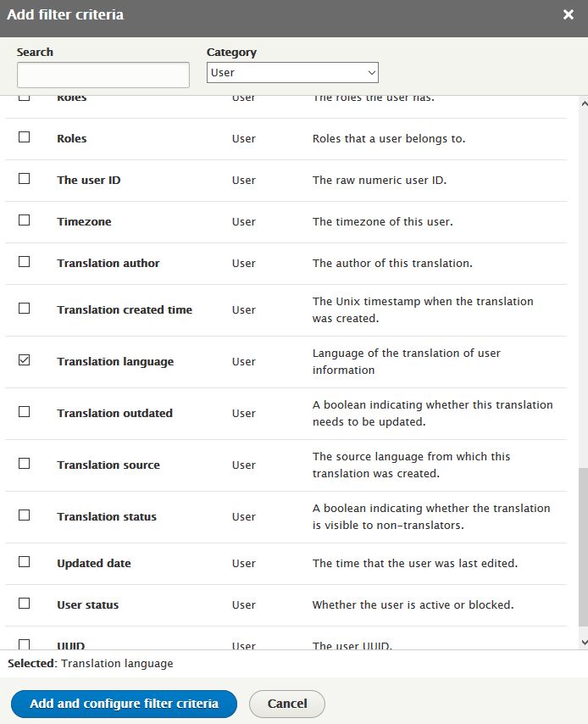Screen dimensions: 588x724
Task: Click the 'Translation status' label
Action: tap(107, 516)
